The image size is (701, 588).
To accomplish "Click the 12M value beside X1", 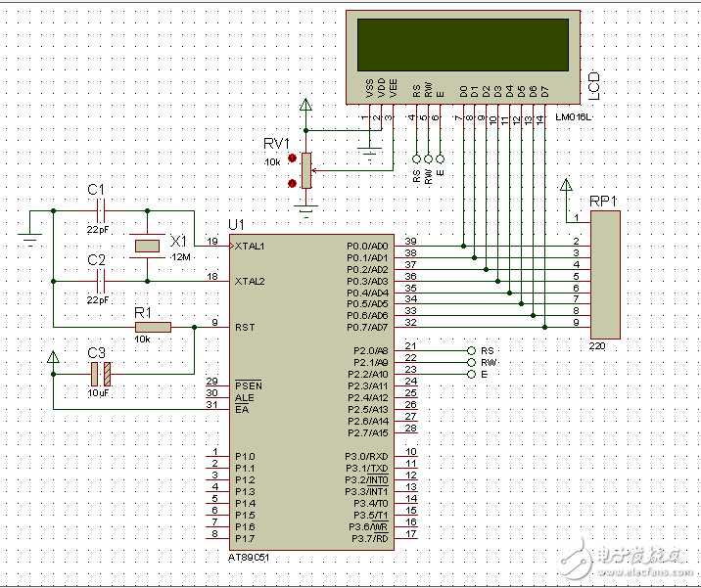I will [181, 257].
